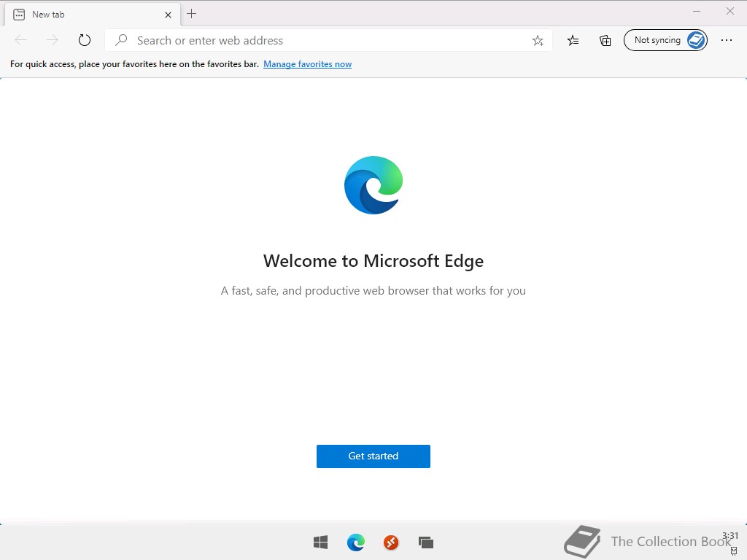Open Settings and more ellipsis menu
The image size is (747, 560).
coord(727,41)
